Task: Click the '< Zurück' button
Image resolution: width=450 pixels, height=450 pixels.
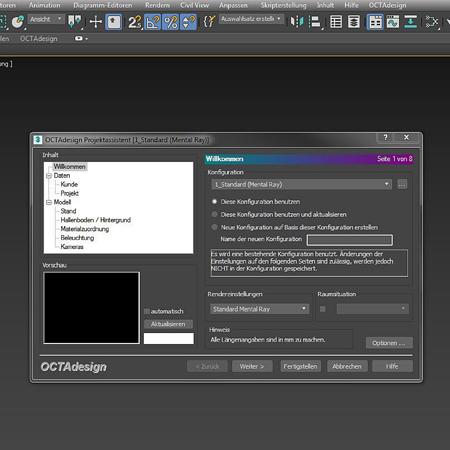Action: tap(207, 366)
